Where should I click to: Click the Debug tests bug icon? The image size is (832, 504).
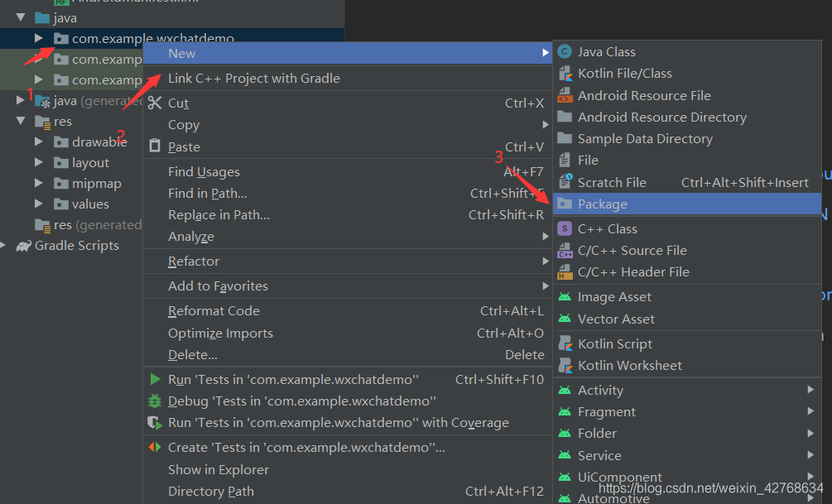pos(155,401)
